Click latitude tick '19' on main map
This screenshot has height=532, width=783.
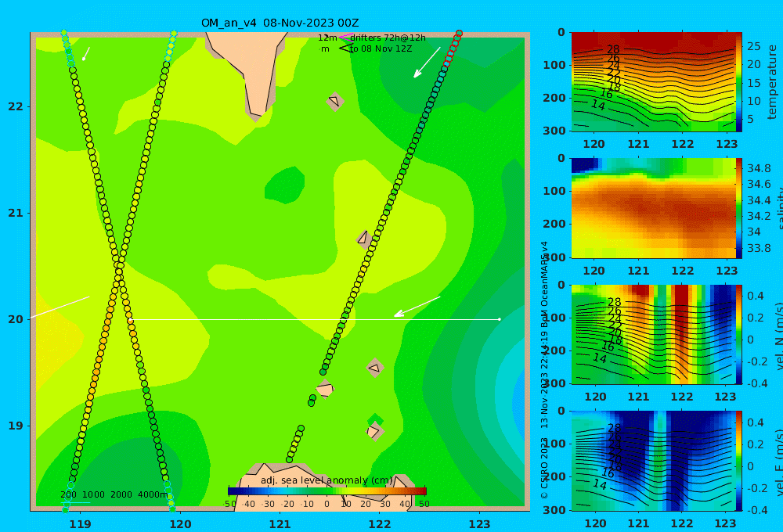coord(16,426)
